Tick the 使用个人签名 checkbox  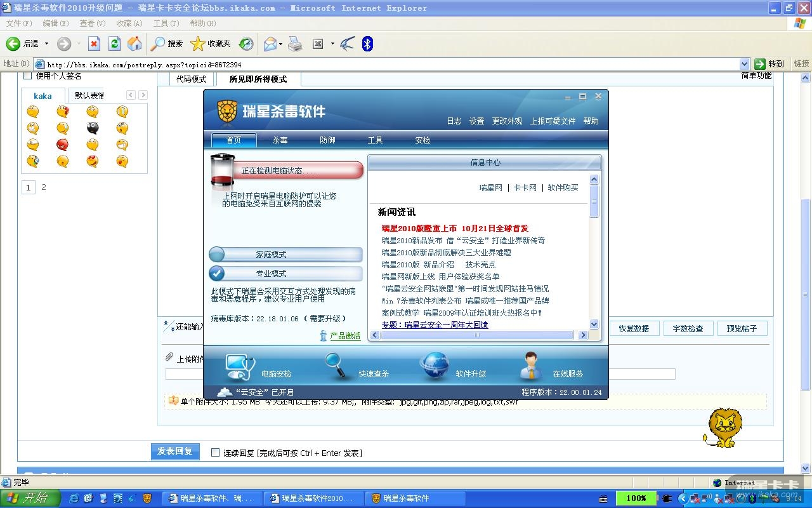point(27,76)
